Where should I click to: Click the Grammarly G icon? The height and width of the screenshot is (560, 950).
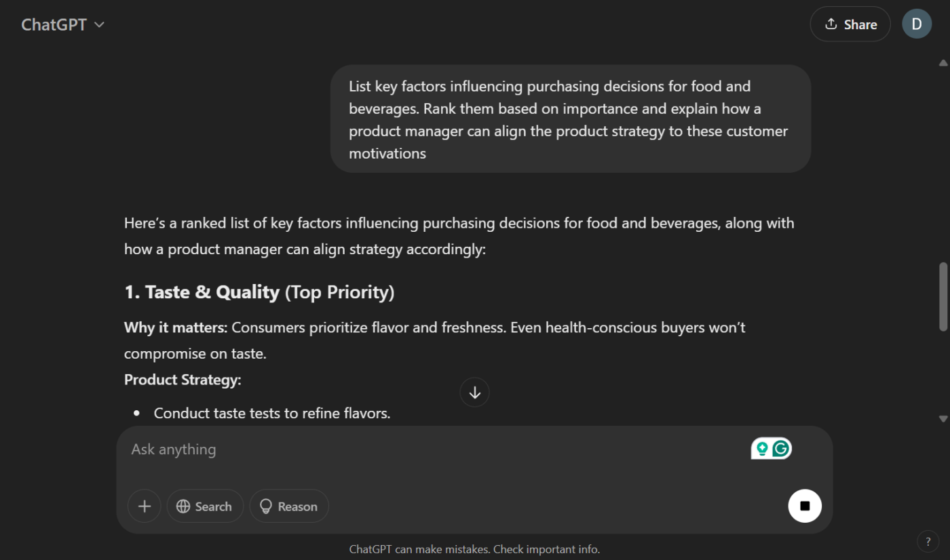pos(781,449)
